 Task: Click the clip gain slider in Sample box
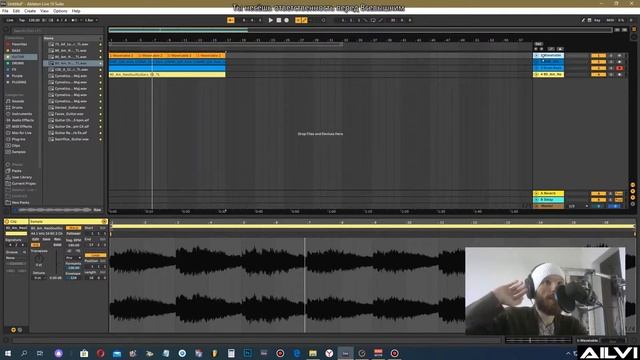[56, 263]
